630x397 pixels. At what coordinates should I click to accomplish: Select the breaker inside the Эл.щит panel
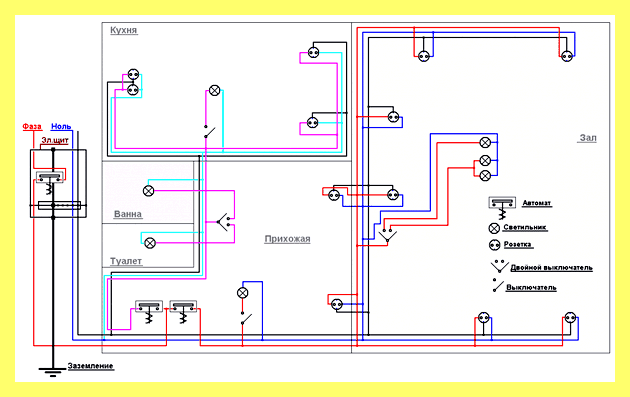(50, 183)
